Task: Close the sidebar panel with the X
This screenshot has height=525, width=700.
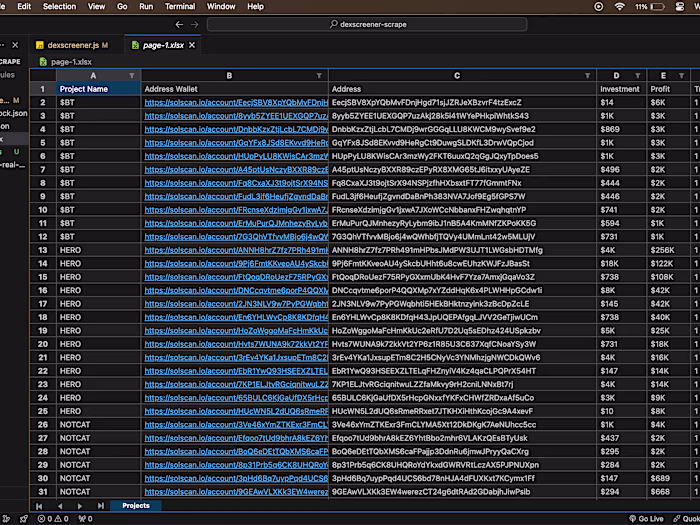Action: click(x=15, y=45)
